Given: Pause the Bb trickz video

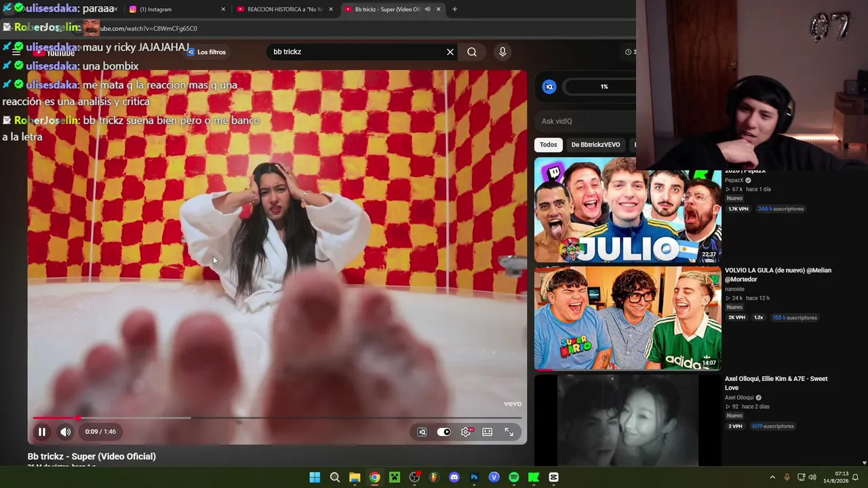Looking at the screenshot, I should pyautogui.click(x=42, y=432).
